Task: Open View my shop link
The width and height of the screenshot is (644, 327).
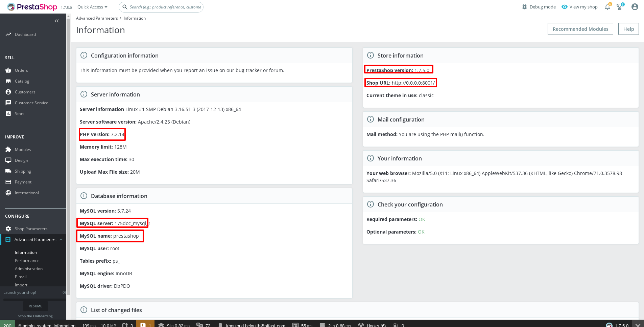Action: click(583, 7)
